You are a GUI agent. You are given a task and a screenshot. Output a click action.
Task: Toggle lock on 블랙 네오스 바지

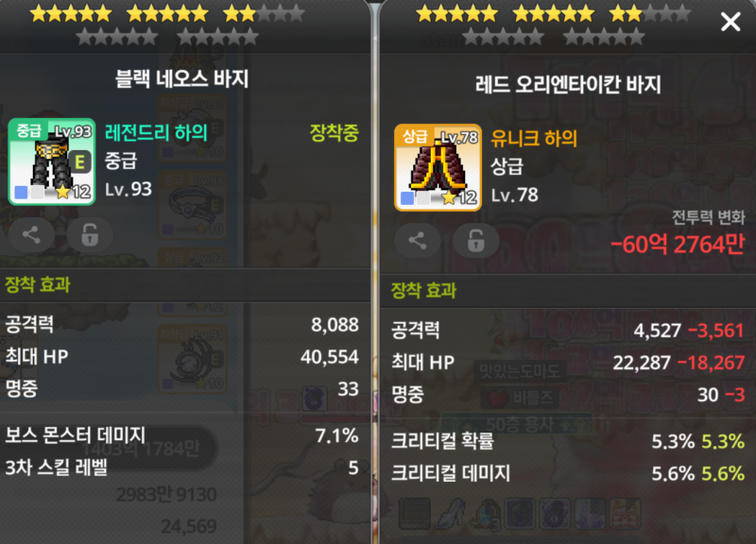tap(90, 235)
